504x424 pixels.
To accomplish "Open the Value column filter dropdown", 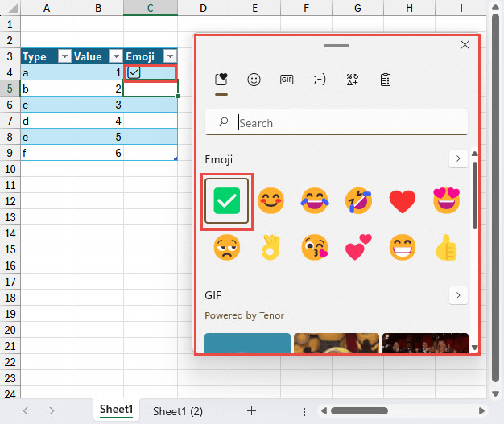I will tap(117, 56).
